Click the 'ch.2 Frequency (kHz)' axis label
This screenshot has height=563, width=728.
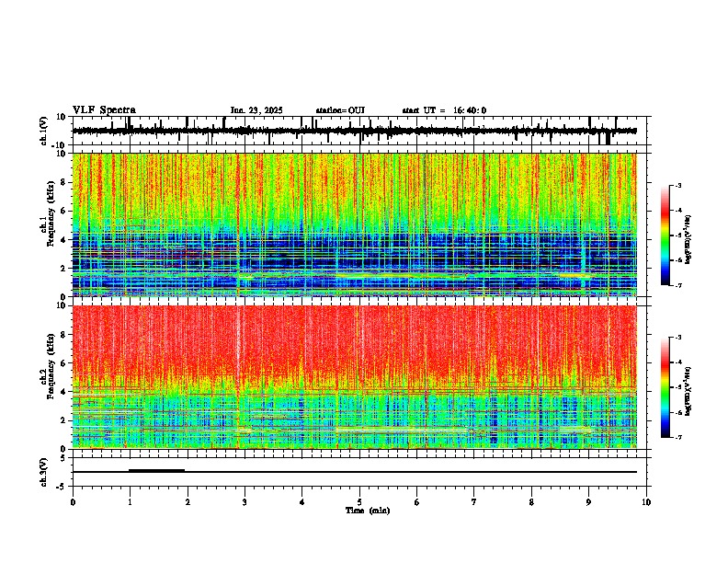pyautogui.click(x=49, y=367)
